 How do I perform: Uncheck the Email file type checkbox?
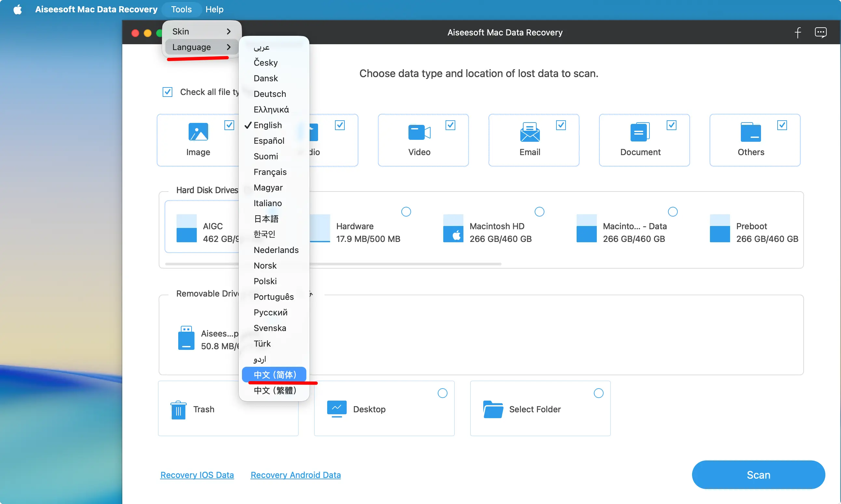pyautogui.click(x=560, y=125)
